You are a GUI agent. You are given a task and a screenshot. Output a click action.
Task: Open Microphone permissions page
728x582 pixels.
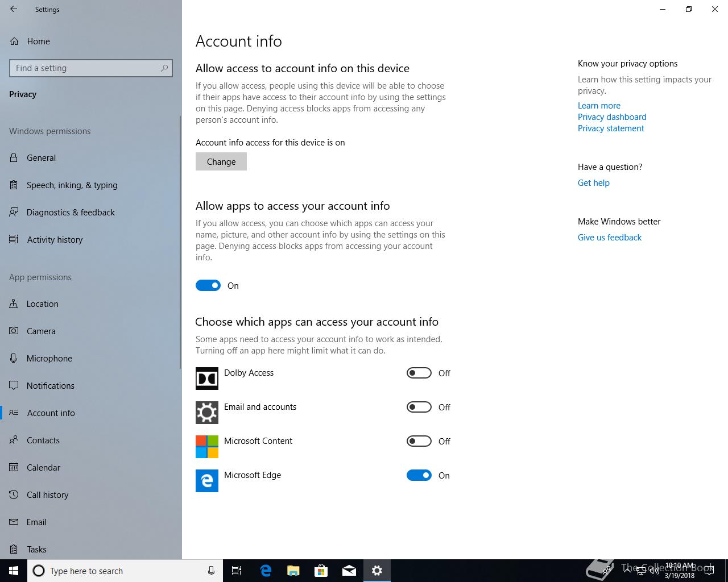pos(90,358)
